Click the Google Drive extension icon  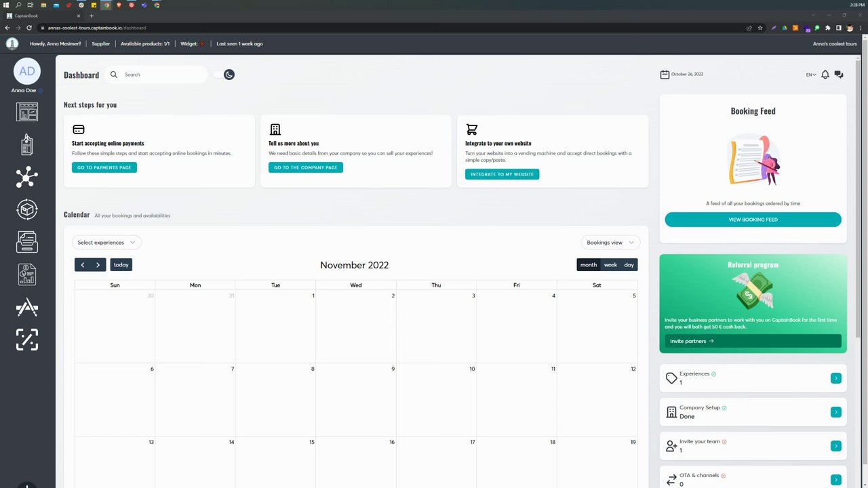point(785,28)
